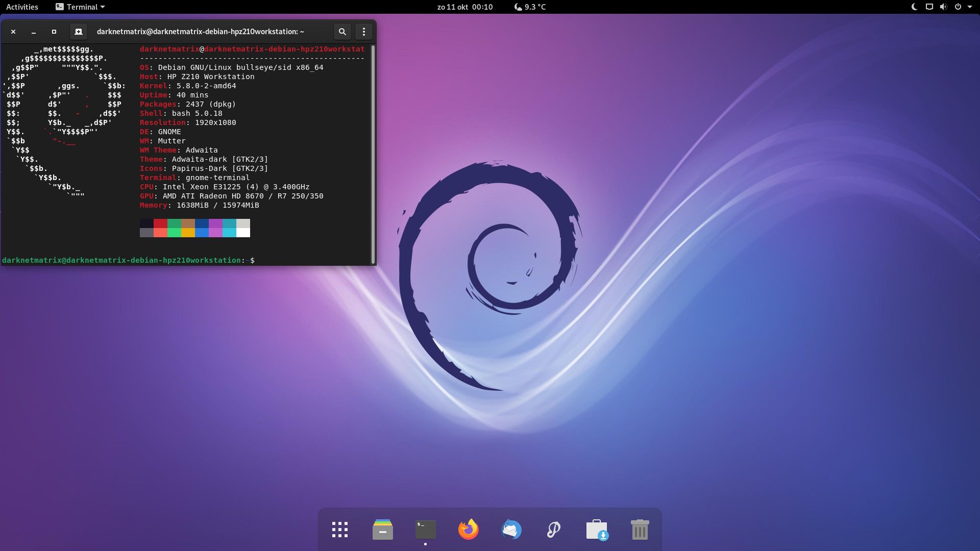
Task: Click the volume icon in the top bar
Action: click(x=943, y=7)
